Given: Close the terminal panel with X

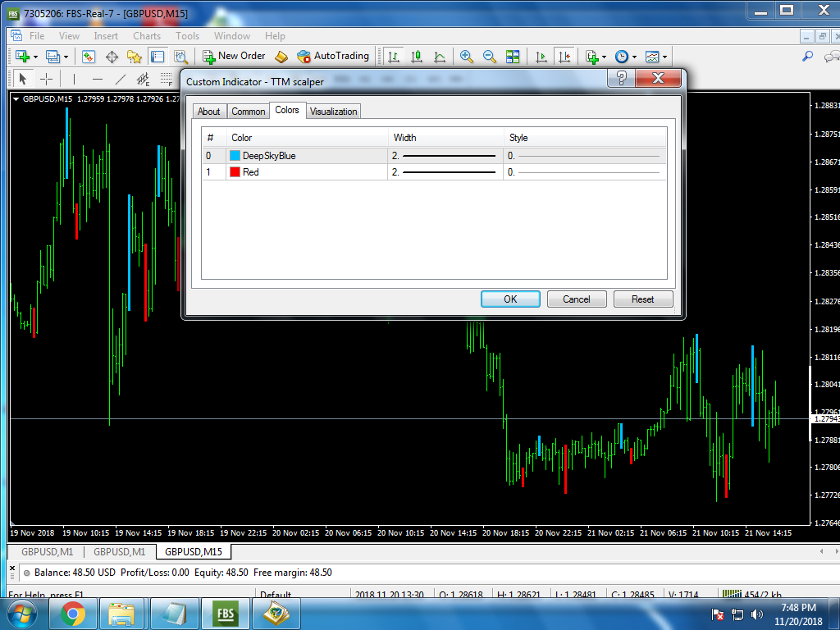Looking at the screenshot, I should pyautogui.click(x=12, y=568).
